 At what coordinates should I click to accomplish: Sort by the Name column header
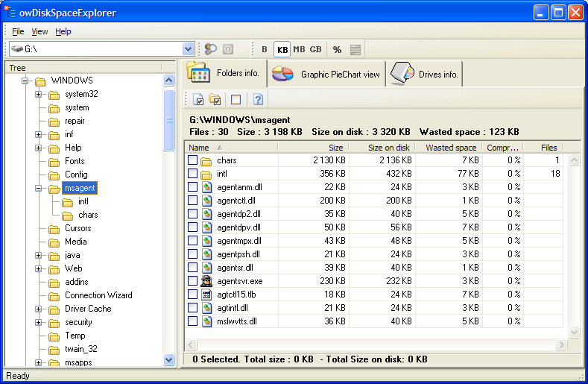coord(231,148)
